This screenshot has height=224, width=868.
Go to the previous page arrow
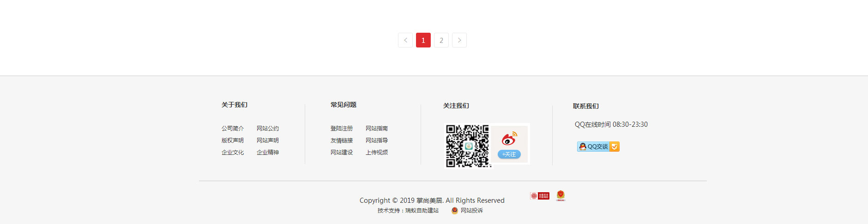(405, 40)
